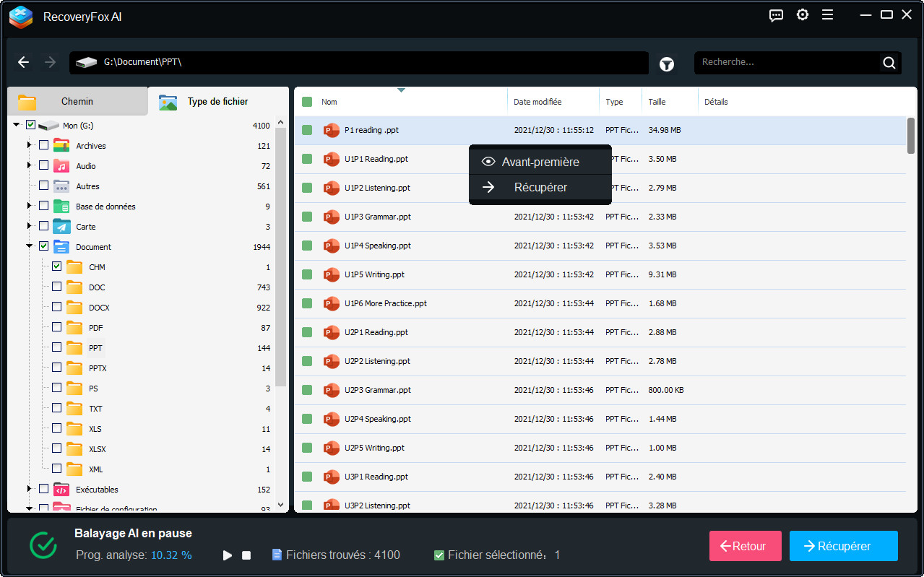Click the Base de données icon
The image size is (924, 577).
(x=61, y=206)
